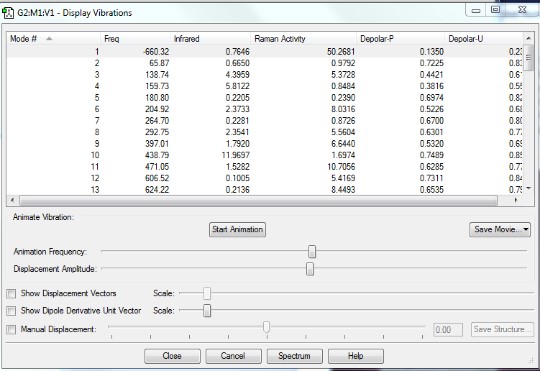Click the Displacement Amplitude slider handle

tap(310, 269)
